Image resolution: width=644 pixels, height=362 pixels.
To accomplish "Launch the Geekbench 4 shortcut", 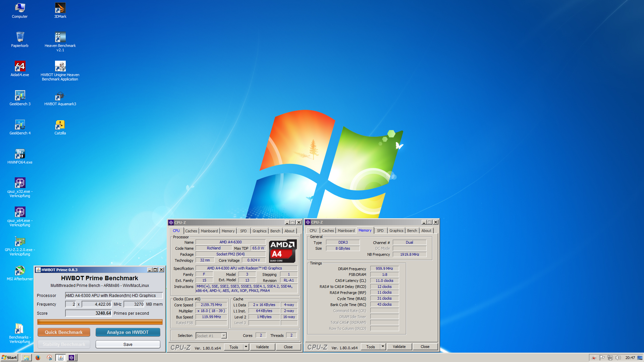I will tap(20, 127).
